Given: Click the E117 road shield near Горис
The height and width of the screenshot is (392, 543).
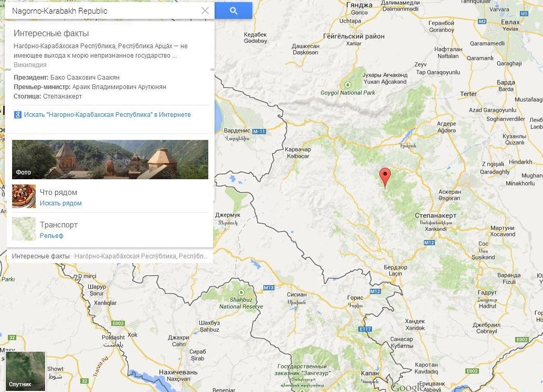Looking at the screenshot, I should 365,329.
